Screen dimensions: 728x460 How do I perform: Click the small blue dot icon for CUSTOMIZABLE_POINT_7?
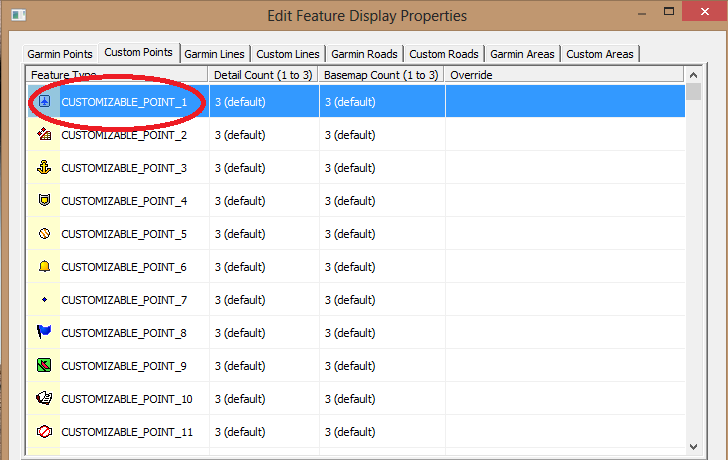44,300
